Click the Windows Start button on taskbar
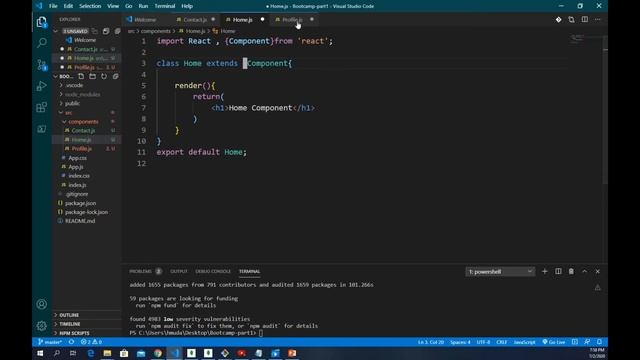This screenshot has height=360, width=640. [40, 353]
